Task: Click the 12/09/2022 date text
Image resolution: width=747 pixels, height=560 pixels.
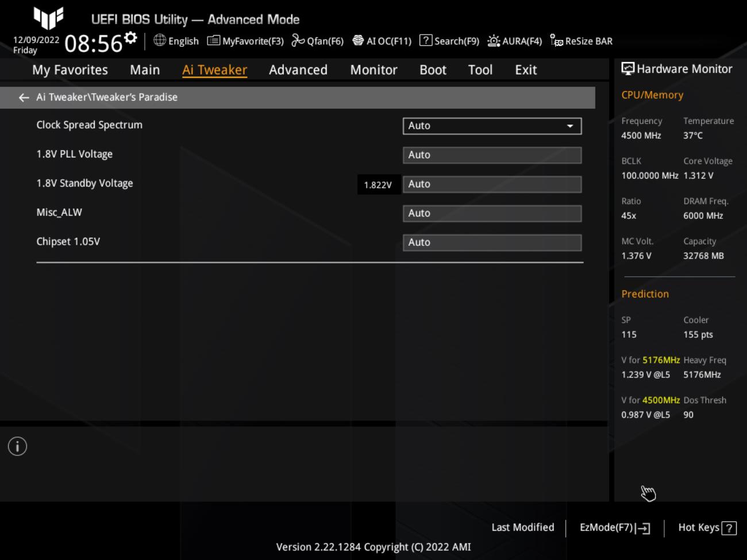Action: (x=36, y=40)
